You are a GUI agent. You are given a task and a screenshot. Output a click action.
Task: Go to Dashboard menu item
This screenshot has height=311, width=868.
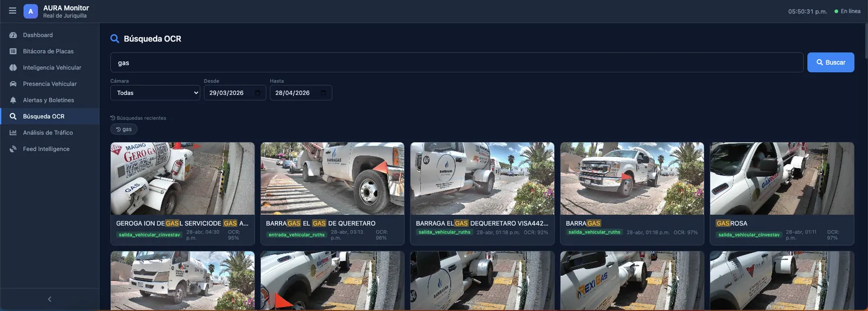point(50,35)
